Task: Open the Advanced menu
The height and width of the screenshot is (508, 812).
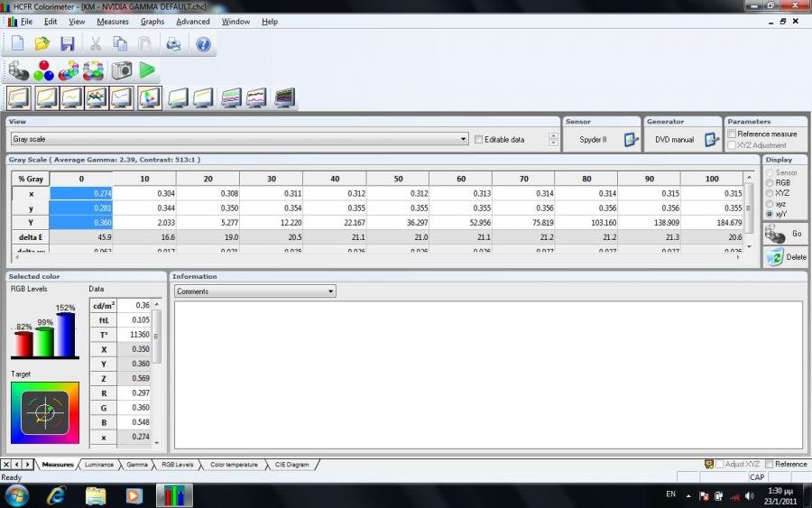Action: pos(192,22)
